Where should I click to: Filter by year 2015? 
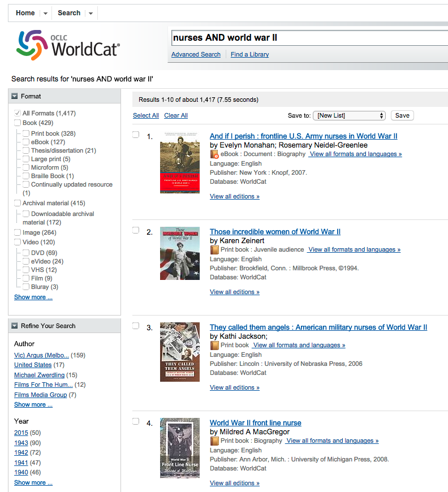tap(21, 433)
